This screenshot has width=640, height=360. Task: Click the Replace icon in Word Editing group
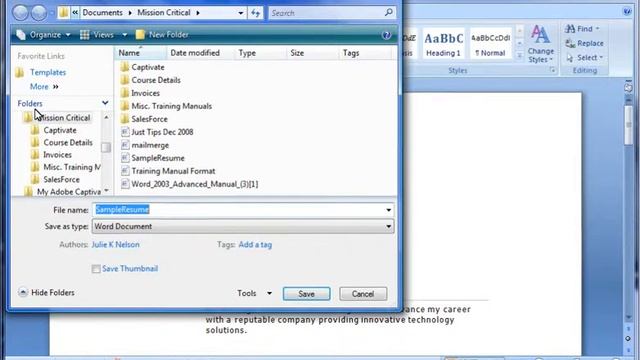(570, 43)
